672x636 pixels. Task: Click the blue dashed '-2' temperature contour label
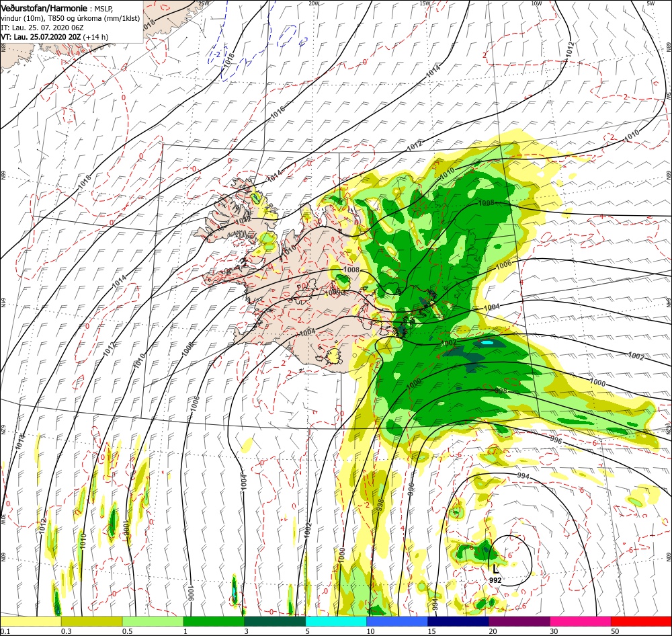click(x=218, y=54)
